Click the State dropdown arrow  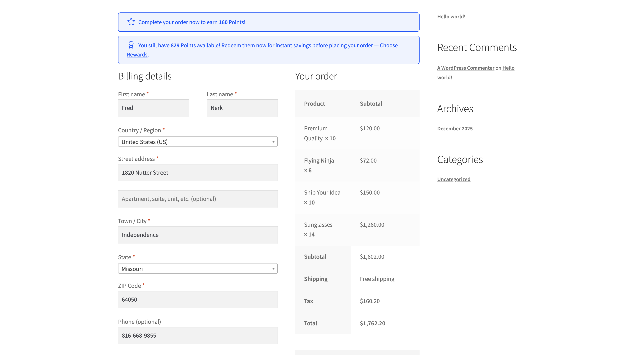coord(273,269)
